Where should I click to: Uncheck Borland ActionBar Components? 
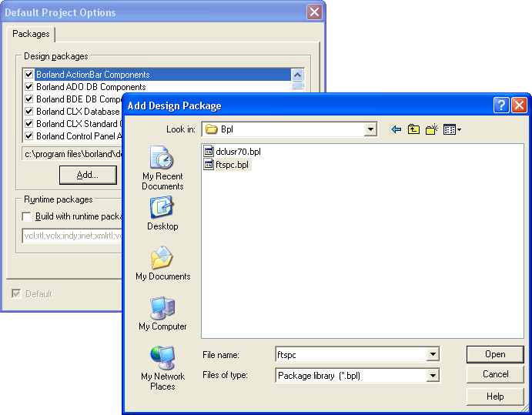click(x=28, y=75)
